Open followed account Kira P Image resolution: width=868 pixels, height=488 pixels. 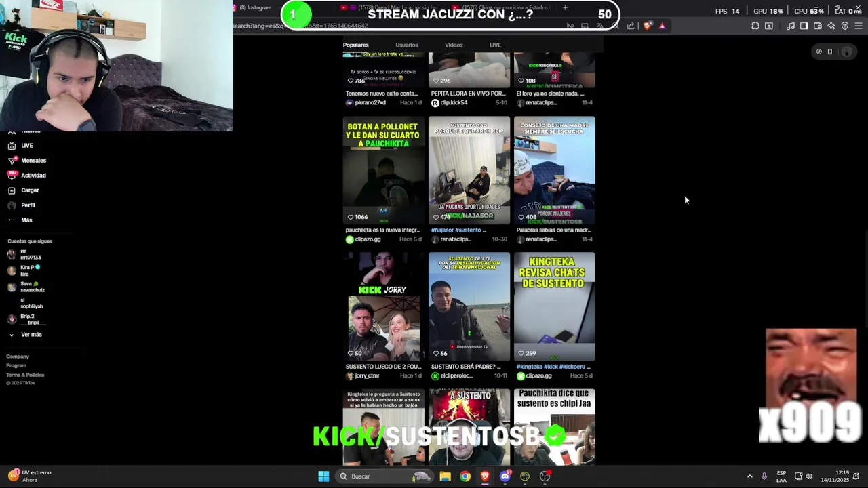24,270
